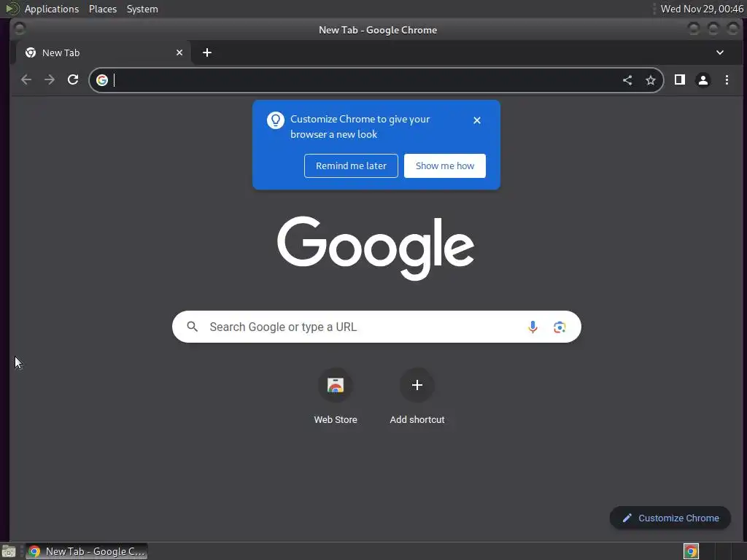Click the clock Wed Nov 29, 00:46
This screenshot has width=747, height=560.
pos(702,9)
